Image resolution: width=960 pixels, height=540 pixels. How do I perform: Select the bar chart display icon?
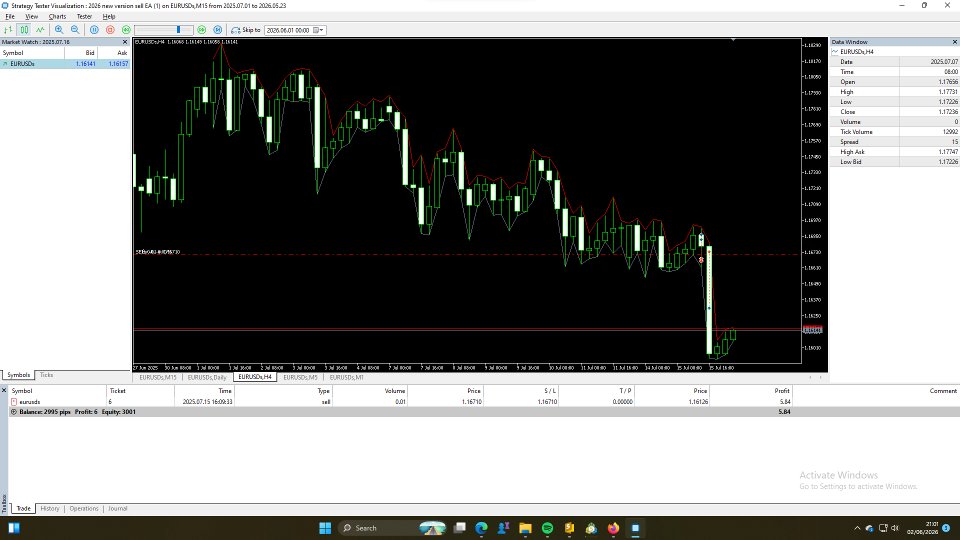[9, 29]
